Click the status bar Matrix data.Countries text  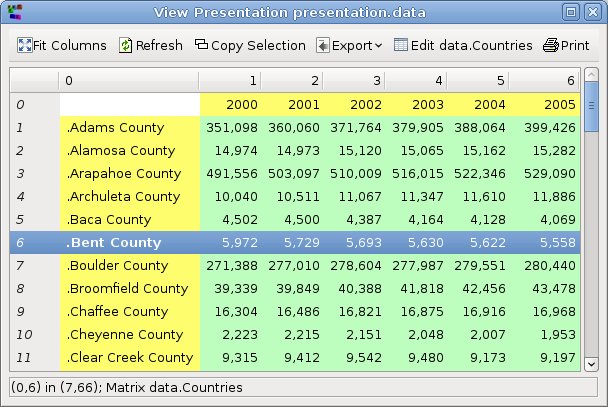(x=174, y=387)
